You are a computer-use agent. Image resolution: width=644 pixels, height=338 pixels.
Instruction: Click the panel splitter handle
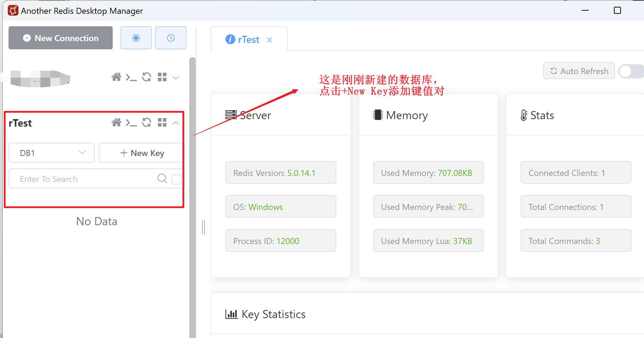click(x=203, y=227)
